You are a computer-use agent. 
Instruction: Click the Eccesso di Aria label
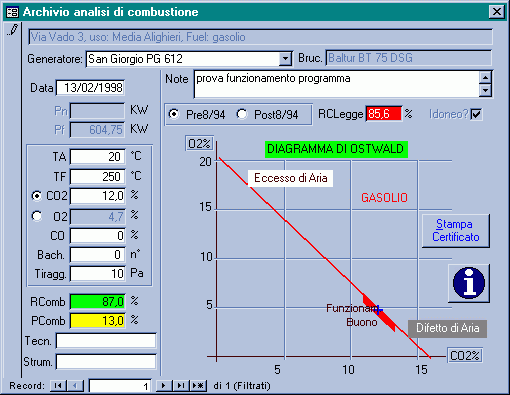[x=290, y=178]
